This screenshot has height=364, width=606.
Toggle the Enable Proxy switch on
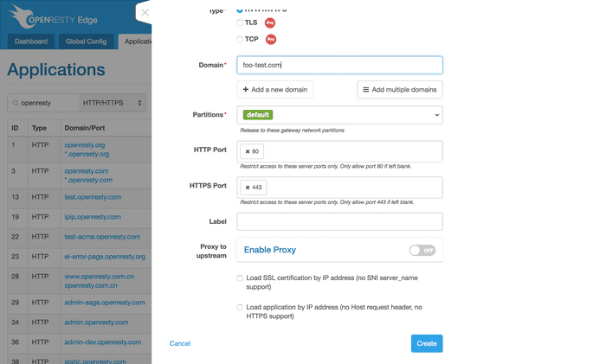422,250
